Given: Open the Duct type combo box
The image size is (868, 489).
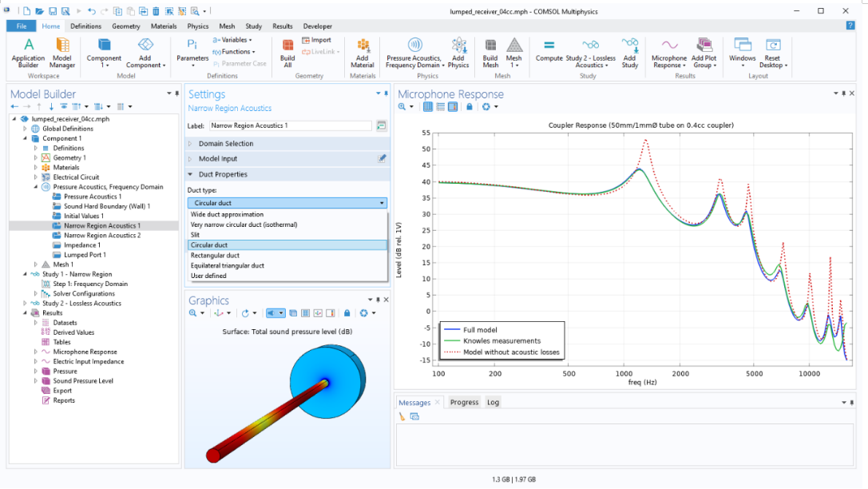Looking at the screenshot, I should pos(287,203).
